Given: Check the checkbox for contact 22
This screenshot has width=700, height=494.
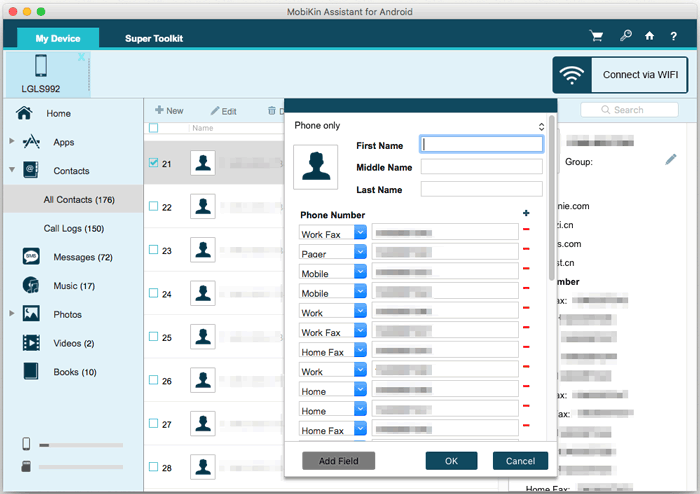Looking at the screenshot, I should (154, 206).
